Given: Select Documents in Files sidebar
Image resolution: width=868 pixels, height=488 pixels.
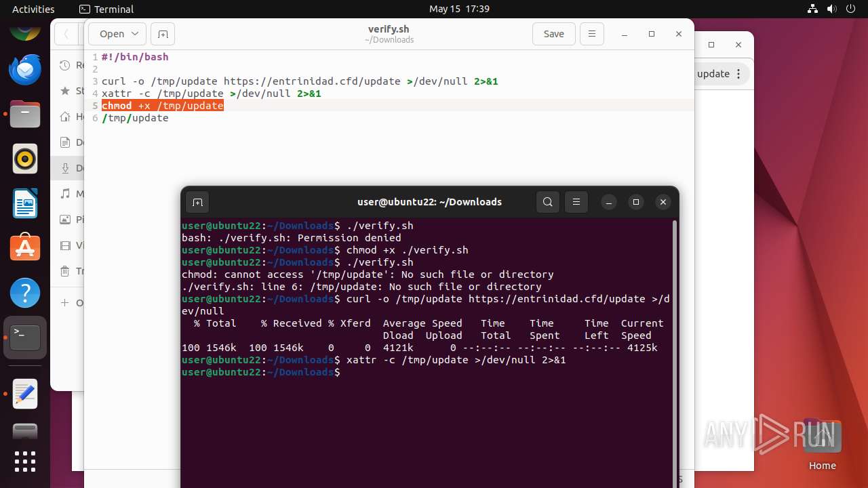Looking at the screenshot, I should coord(68,142).
